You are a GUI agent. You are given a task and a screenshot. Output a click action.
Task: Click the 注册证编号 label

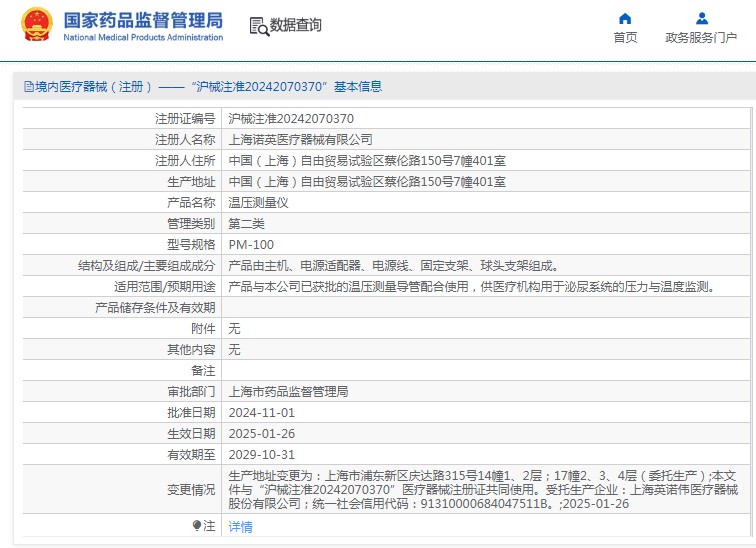pyautogui.click(x=185, y=119)
